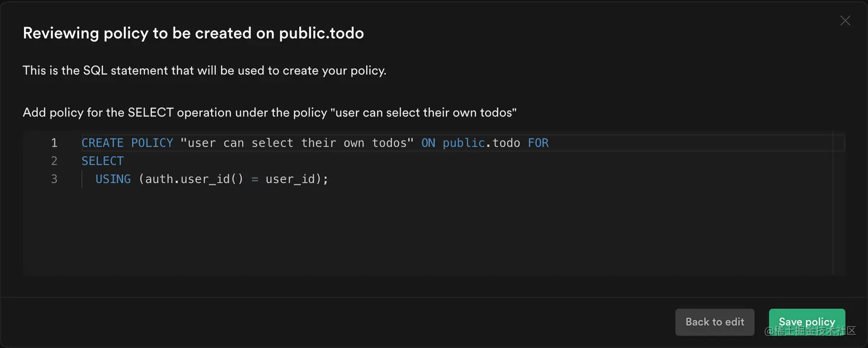The width and height of the screenshot is (868, 348).
Task: Click the FOR keyword on line 1
Action: click(x=538, y=142)
